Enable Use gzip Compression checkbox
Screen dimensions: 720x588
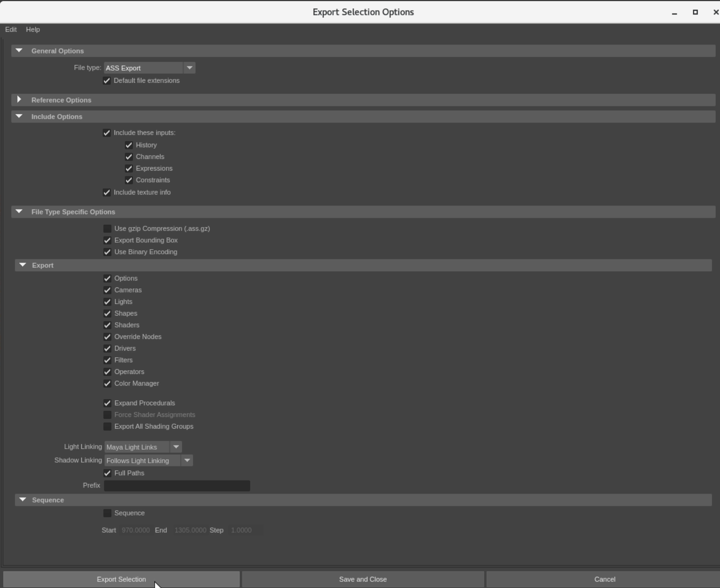(x=108, y=229)
